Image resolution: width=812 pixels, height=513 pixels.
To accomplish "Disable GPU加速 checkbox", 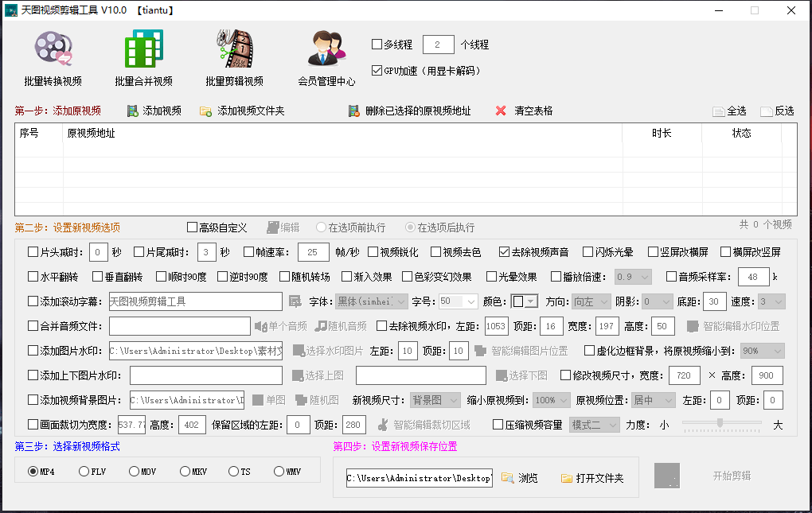I will point(377,70).
